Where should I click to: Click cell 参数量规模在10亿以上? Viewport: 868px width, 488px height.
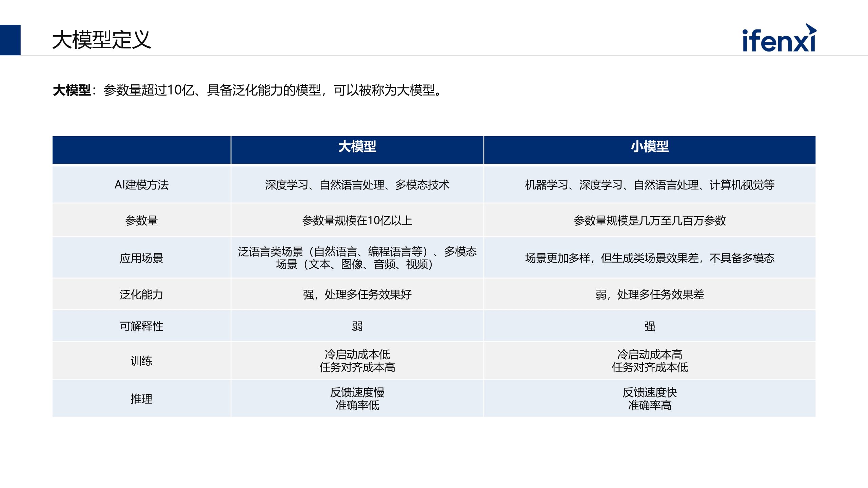(x=357, y=221)
